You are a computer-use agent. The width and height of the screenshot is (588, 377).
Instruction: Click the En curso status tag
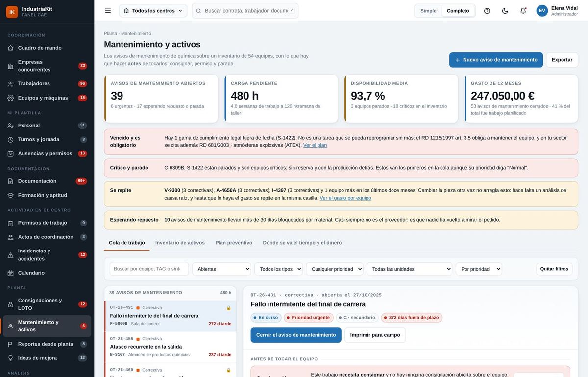(x=266, y=318)
